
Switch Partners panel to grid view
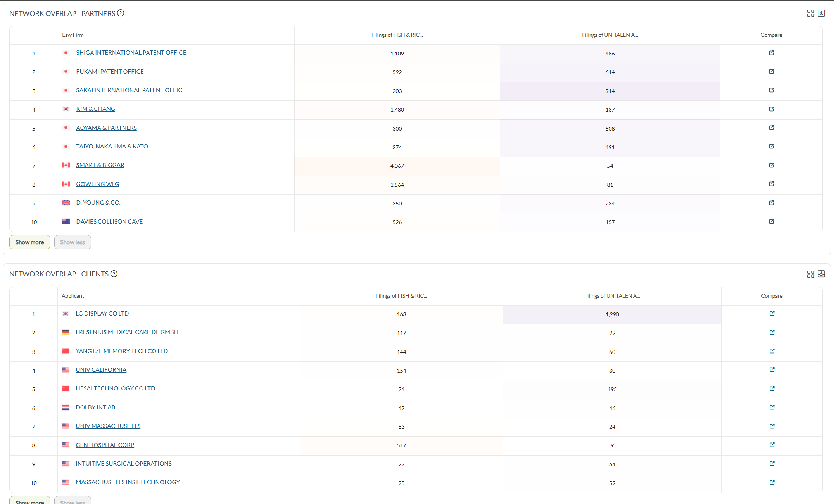click(810, 14)
